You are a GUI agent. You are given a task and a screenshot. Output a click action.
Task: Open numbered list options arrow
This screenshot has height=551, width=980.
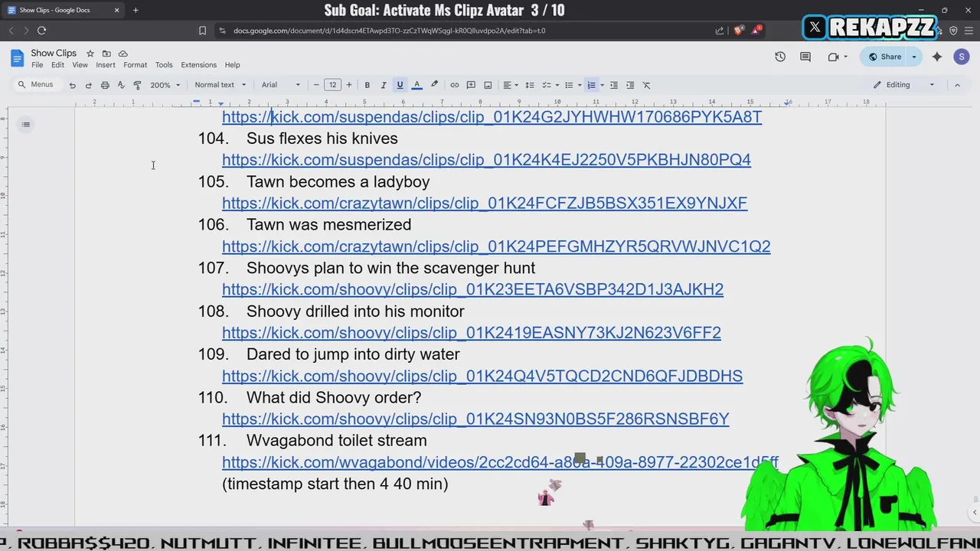coord(602,85)
